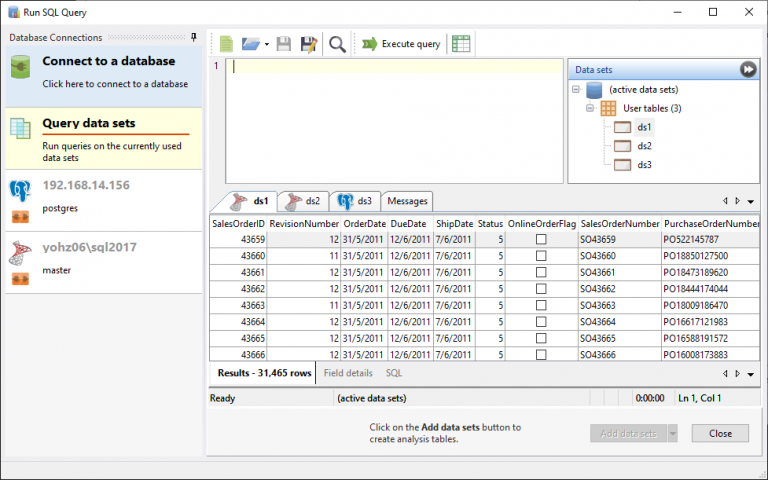This screenshot has width=768, height=480.
Task: Select ds3 in the data sets tree
Action: tap(644, 165)
